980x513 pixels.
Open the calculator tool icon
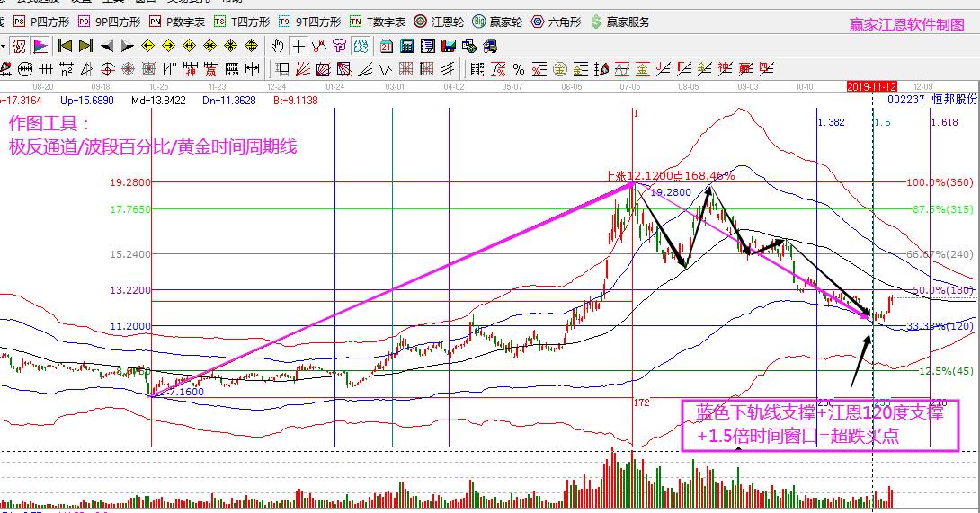[406, 46]
